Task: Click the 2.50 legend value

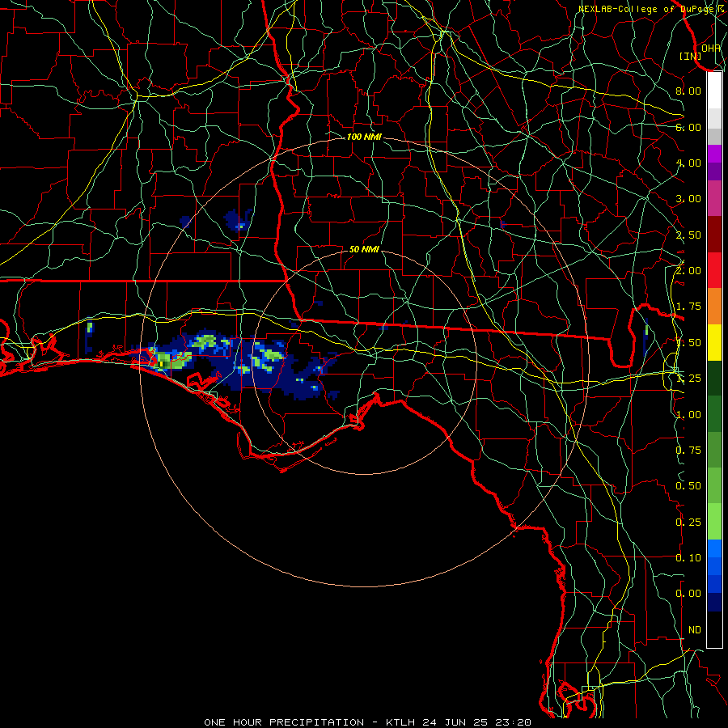Action: click(x=688, y=235)
